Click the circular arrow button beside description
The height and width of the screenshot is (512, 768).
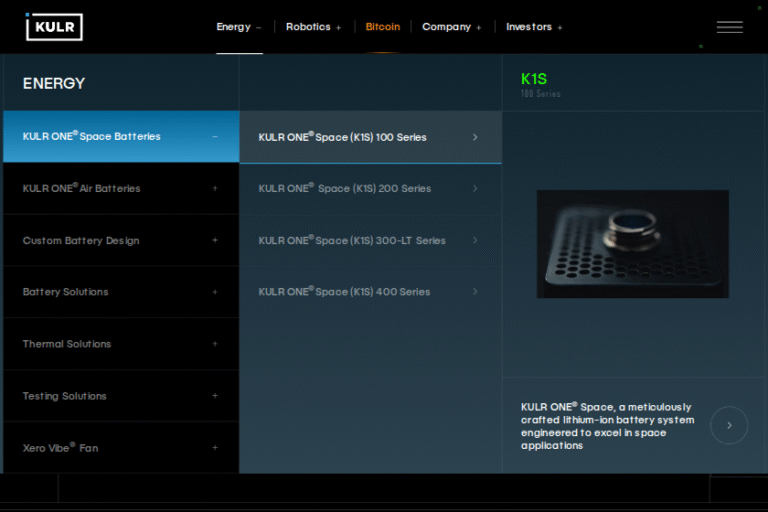click(x=729, y=425)
